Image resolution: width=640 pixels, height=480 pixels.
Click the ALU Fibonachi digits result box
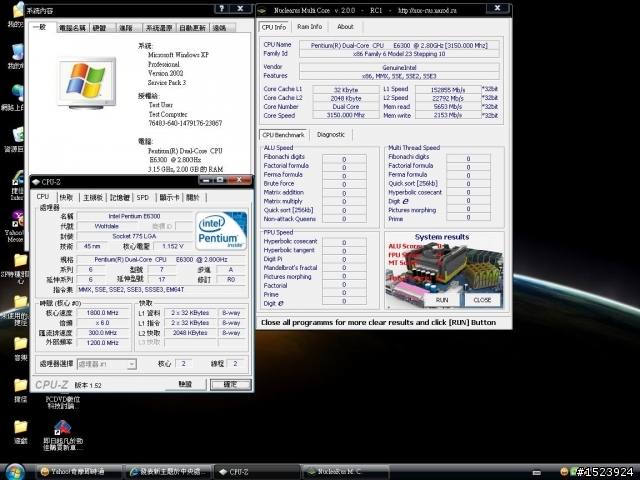click(x=344, y=159)
